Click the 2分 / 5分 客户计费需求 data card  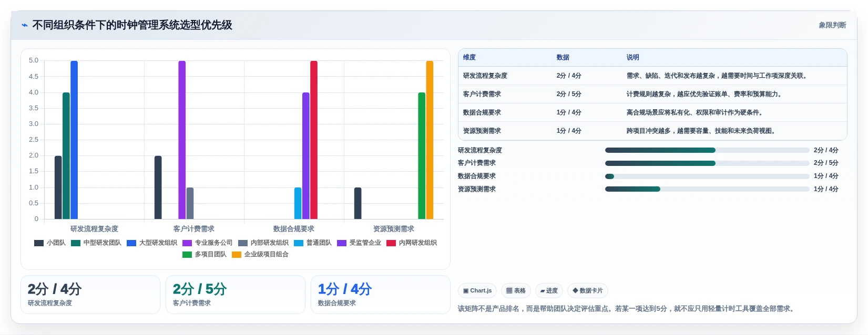pos(236,295)
